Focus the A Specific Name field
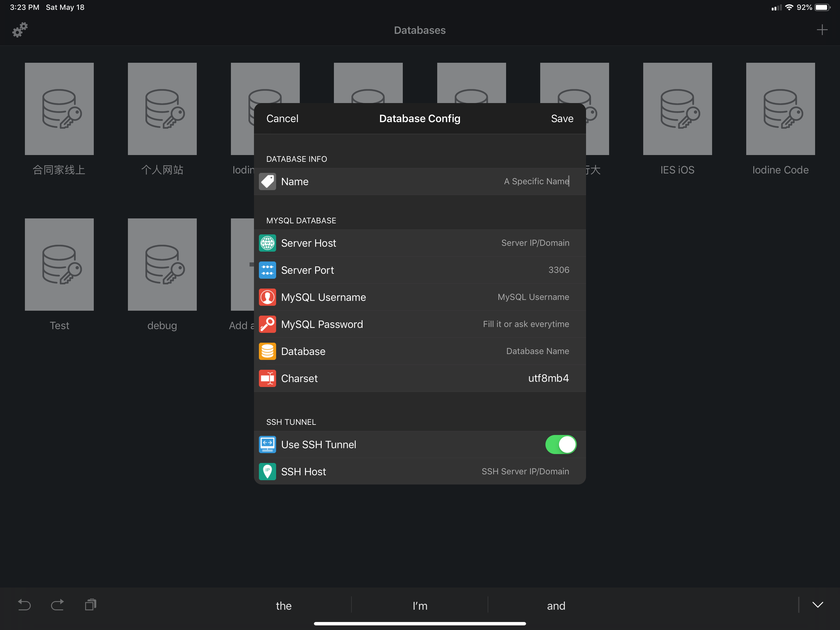The width and height of the screenshot is (840, 630). [x=536, y=181]
